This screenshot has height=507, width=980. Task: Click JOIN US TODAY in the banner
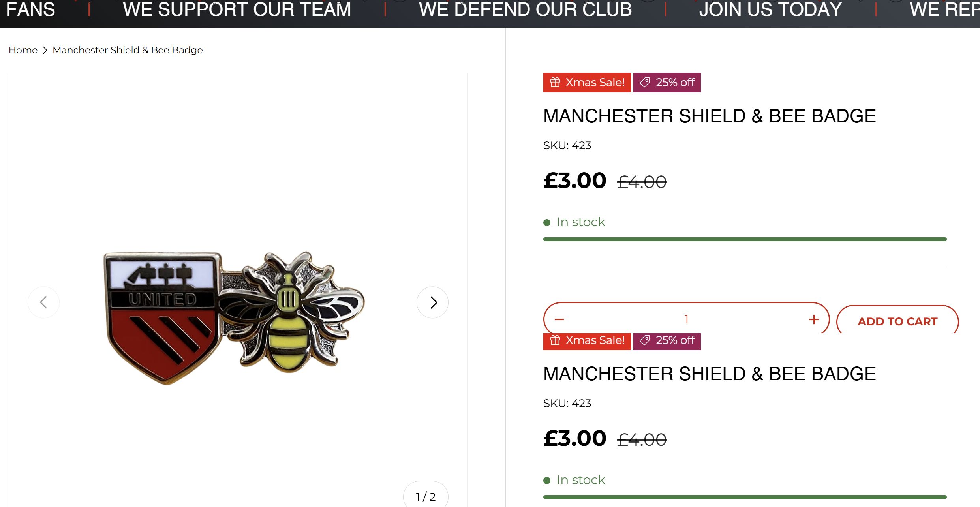(x=770, y=9)
